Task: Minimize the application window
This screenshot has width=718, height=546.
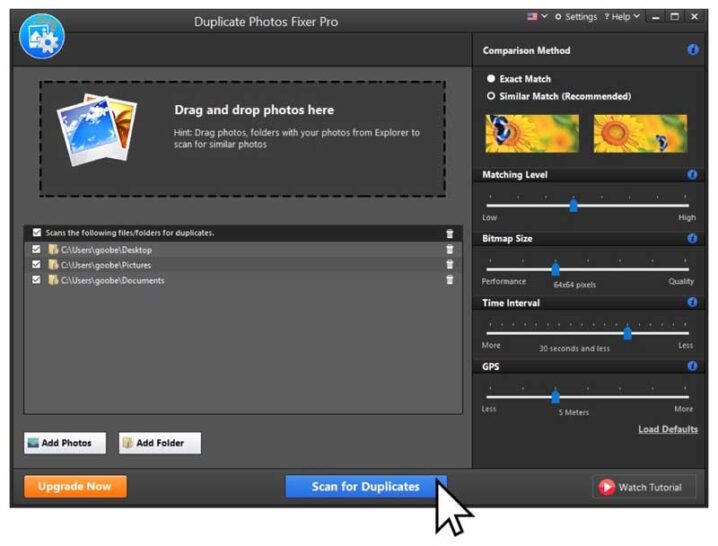Action: (x=656, y=17)
